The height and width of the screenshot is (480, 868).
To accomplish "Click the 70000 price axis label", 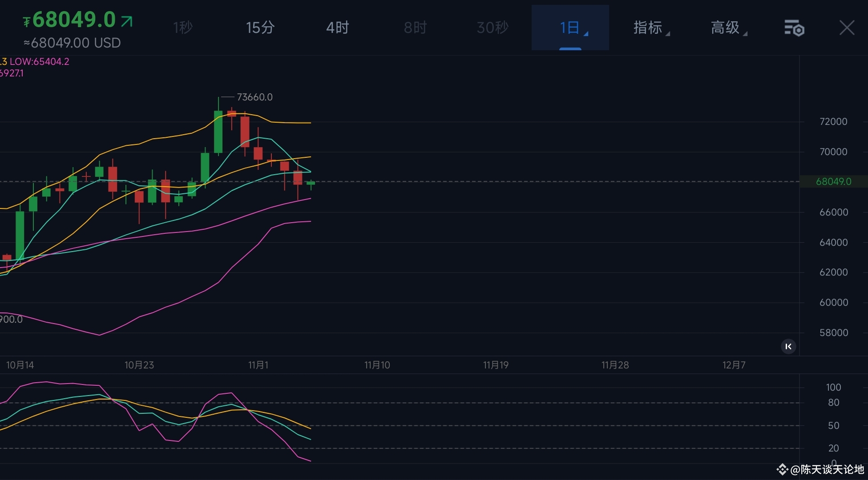I will [833, 152].
